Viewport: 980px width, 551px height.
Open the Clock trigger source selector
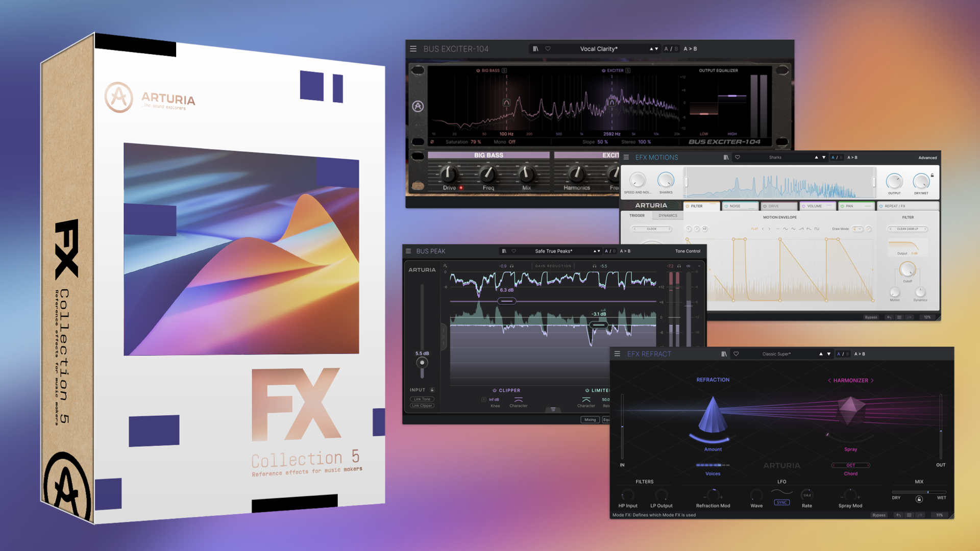click(x=652, y=229)
